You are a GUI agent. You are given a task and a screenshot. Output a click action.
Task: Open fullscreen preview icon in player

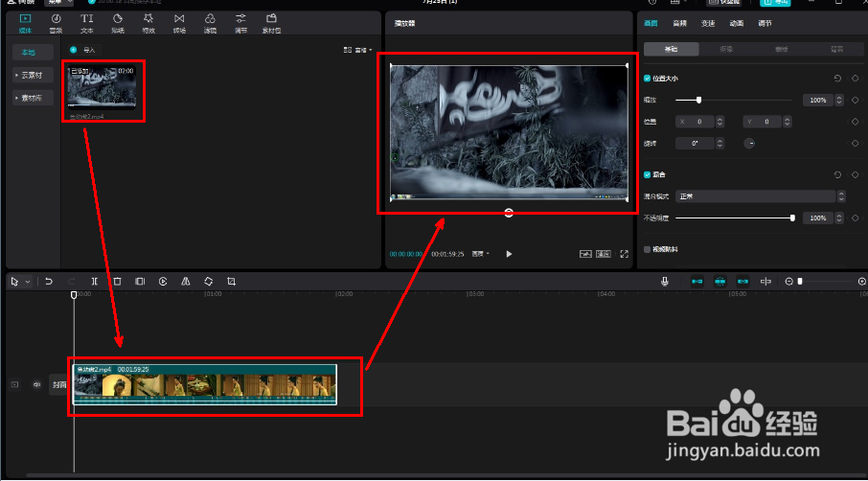point(625,254)
